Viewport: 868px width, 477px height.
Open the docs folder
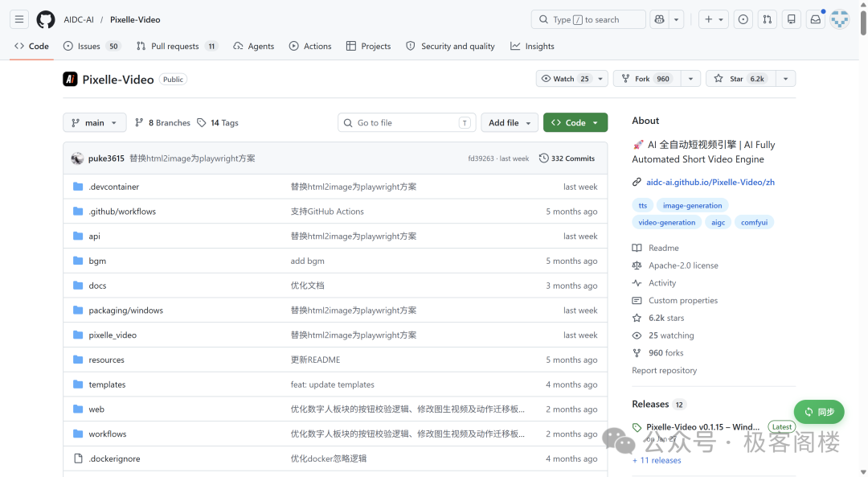(x=97, y=286)
